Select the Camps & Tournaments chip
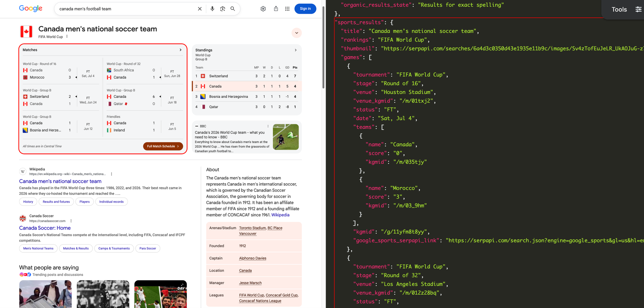Viewport: 644px width, 308px height. (114, 249)
